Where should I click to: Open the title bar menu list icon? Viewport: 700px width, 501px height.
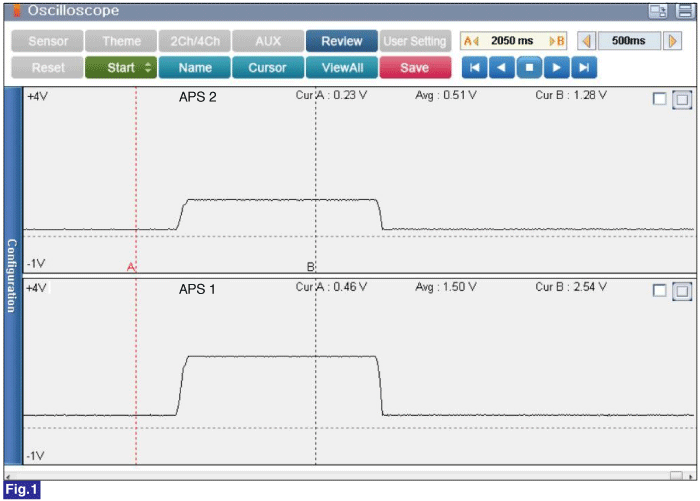point(685,11)
